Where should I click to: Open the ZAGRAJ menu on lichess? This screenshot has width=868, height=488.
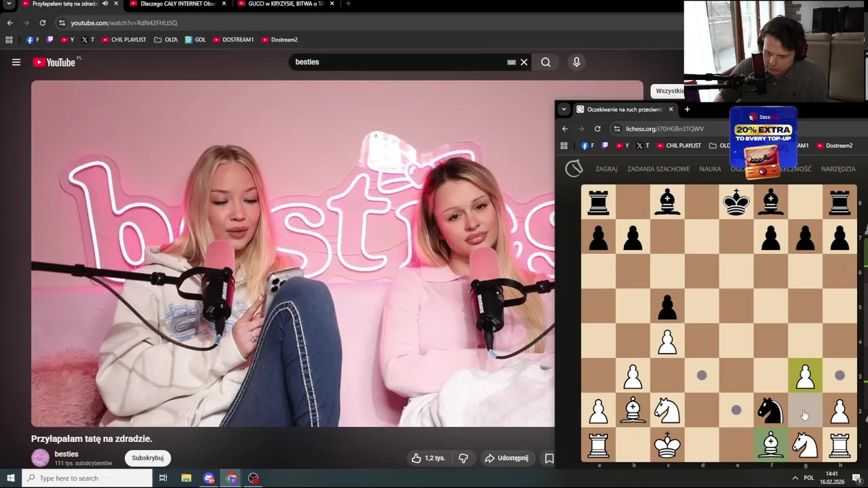(x=606, y=169)
